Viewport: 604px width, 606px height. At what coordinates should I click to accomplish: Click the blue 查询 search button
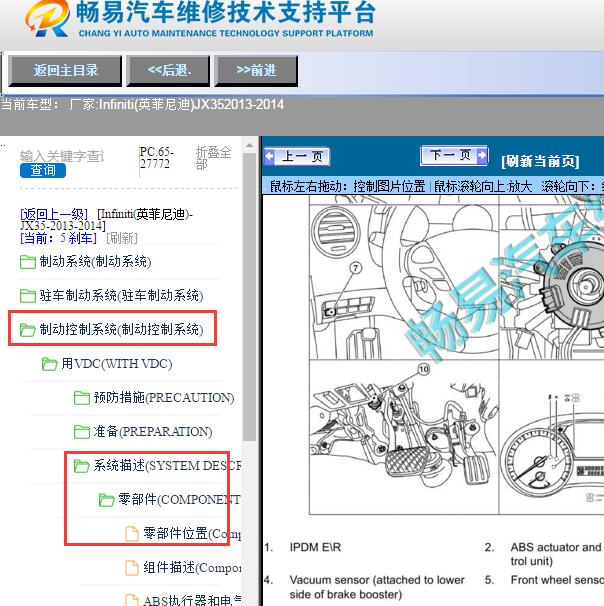(43, 170)
